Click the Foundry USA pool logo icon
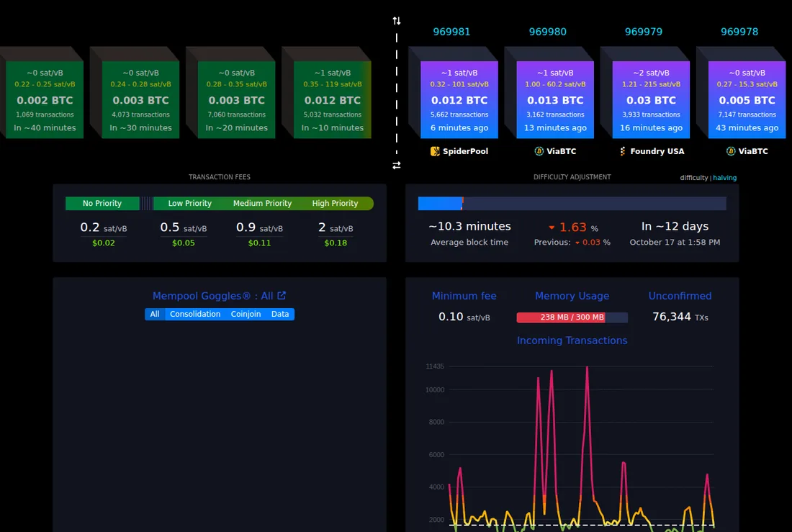Viewport: 792px width, 532px height. [623, 151]
